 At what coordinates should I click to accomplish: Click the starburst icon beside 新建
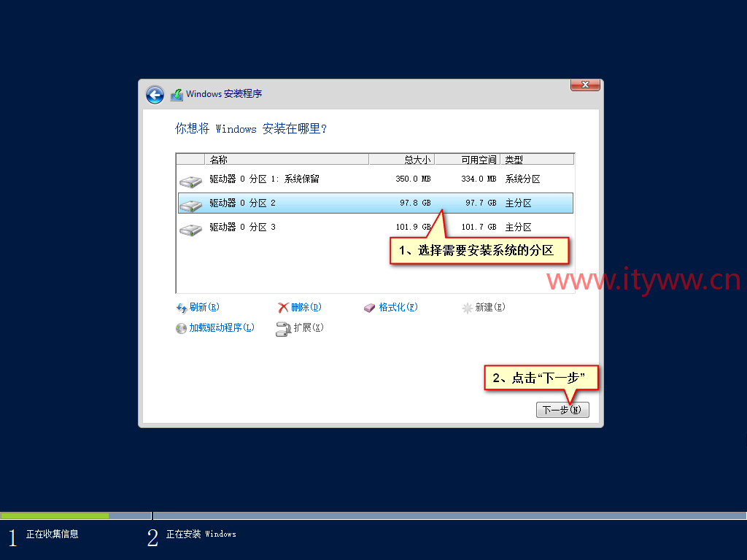click(x=468, y=308)
